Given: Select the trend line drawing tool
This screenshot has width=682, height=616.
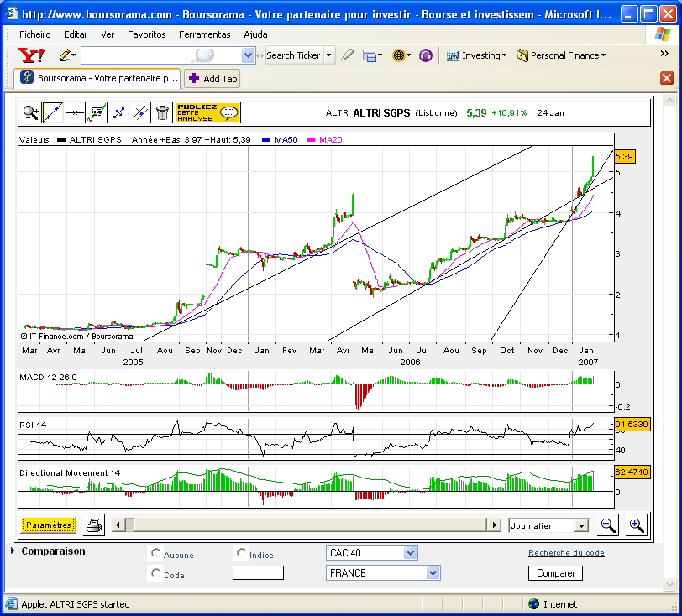Looking at the screenshot, I should pyautogui.click(x=53, y=113).
